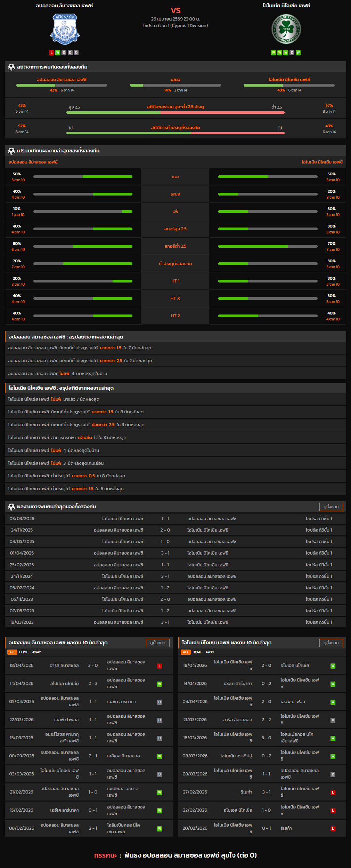Image resolution: width=351 pixels, height=868 pixels.
Task: Open ดูทั้งหมด for recent head-to-head meetings
Action: click(x=331, y=507)
